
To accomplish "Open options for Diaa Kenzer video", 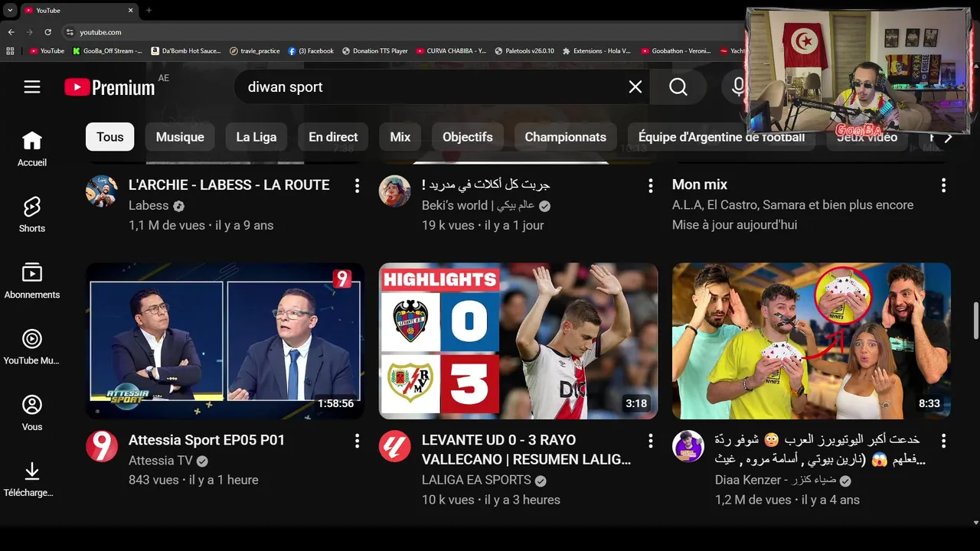I will tap(943, 441).
